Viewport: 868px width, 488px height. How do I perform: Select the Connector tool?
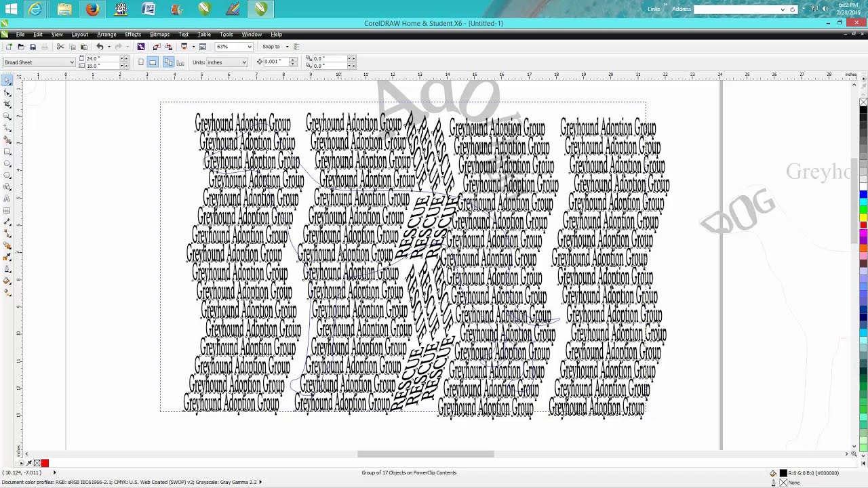(x=7, y=233)
